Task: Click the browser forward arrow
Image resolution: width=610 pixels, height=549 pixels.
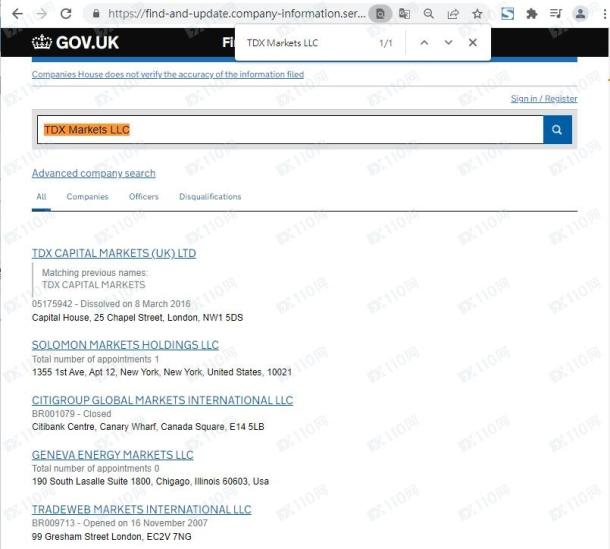Action: (41, 14)
